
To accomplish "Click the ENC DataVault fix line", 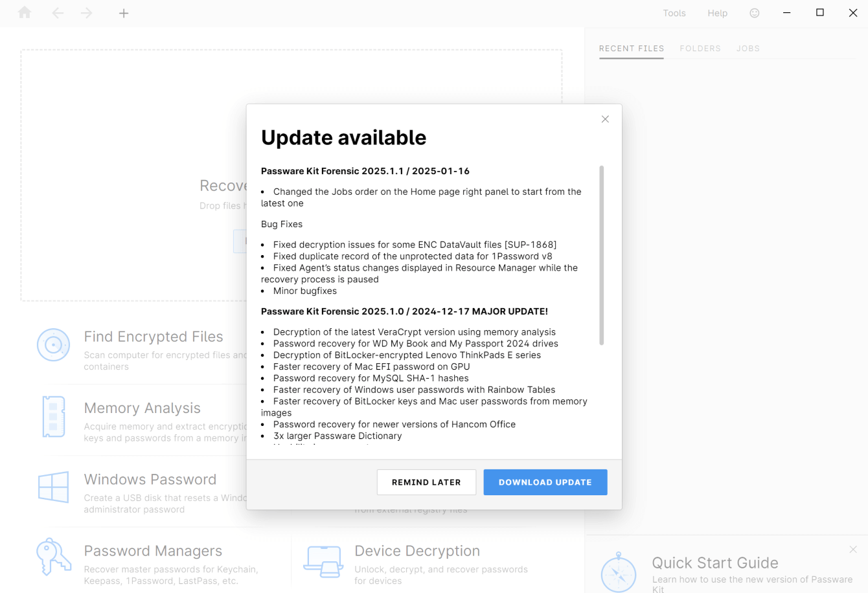I will click(415, 245).
